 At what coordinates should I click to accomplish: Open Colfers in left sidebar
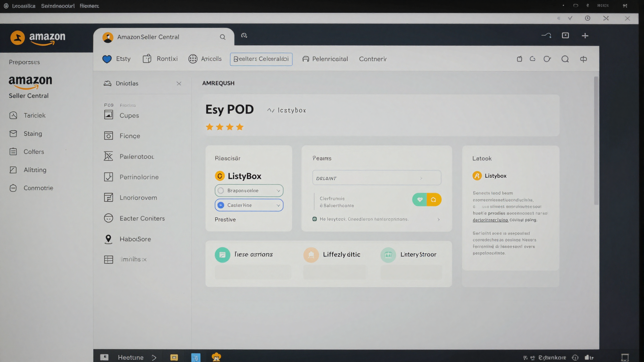pos(27,152)
